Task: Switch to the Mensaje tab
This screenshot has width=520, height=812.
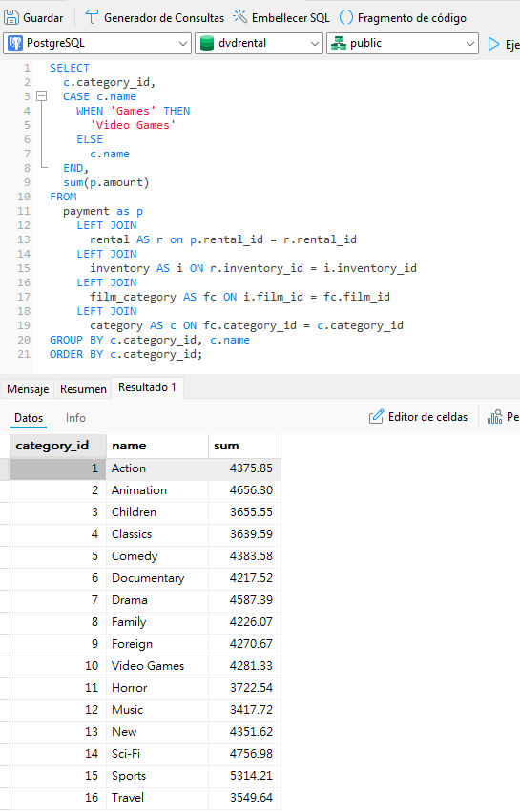Action: coord(28,389)
